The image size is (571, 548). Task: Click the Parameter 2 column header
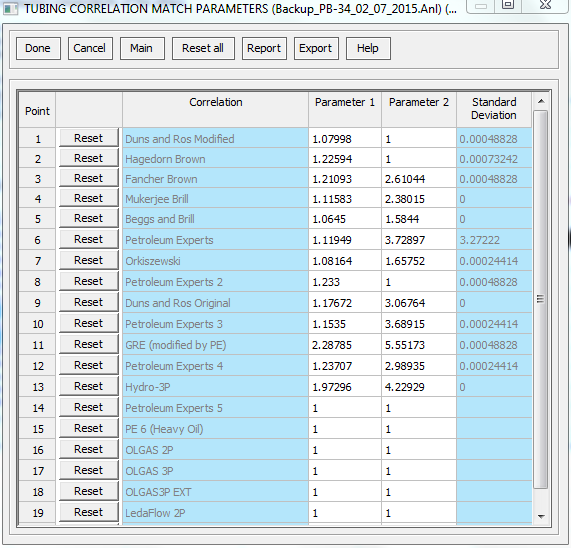[419, 109]
